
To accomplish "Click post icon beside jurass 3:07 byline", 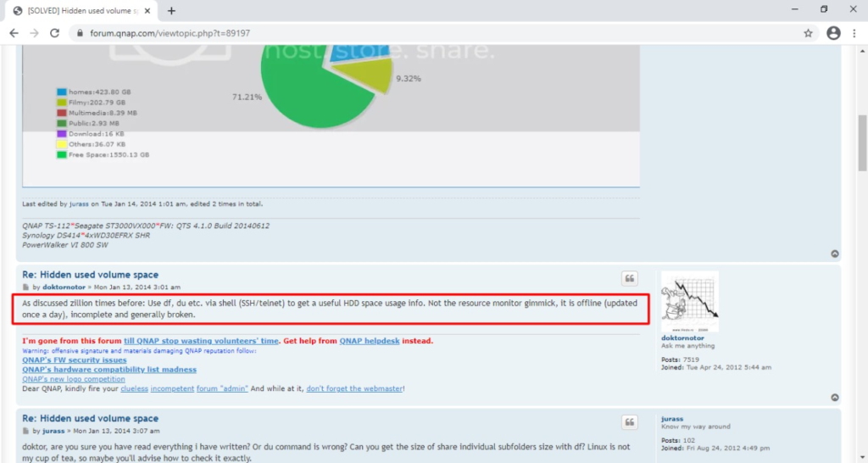I will [x=25, y=431].
